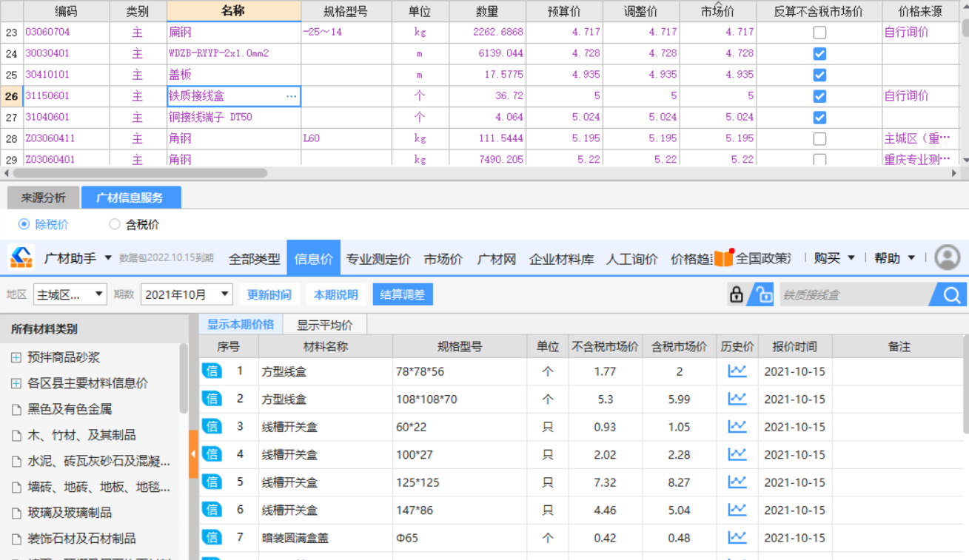This screenshot has height=560, width=969.
Task: Open the 广材助手 dropdown arrow
Action: coord(108,257)
